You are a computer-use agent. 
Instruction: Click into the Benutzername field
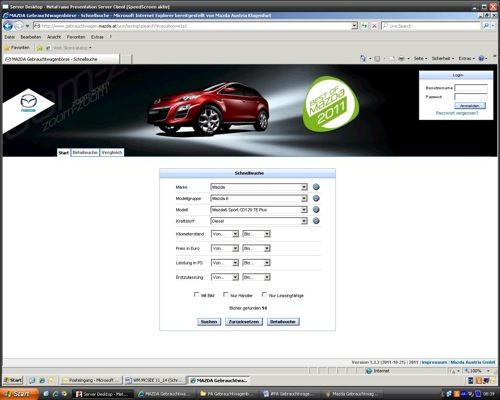471,88
